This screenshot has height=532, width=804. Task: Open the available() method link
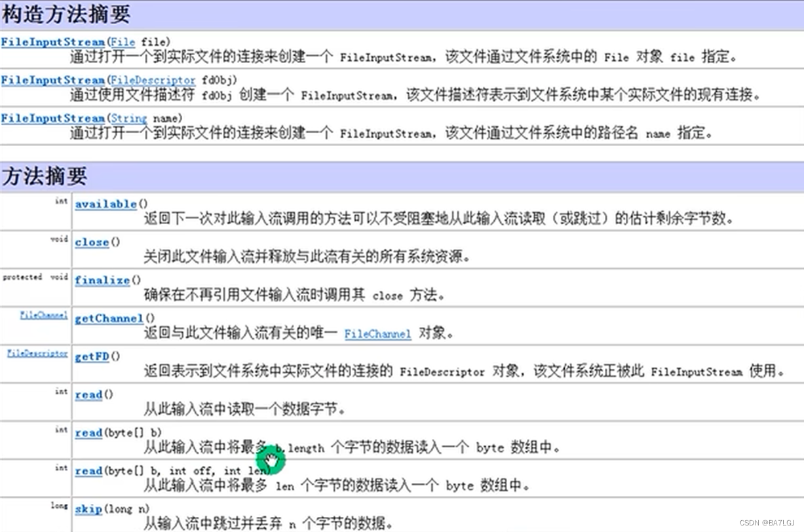click(105, 204)
